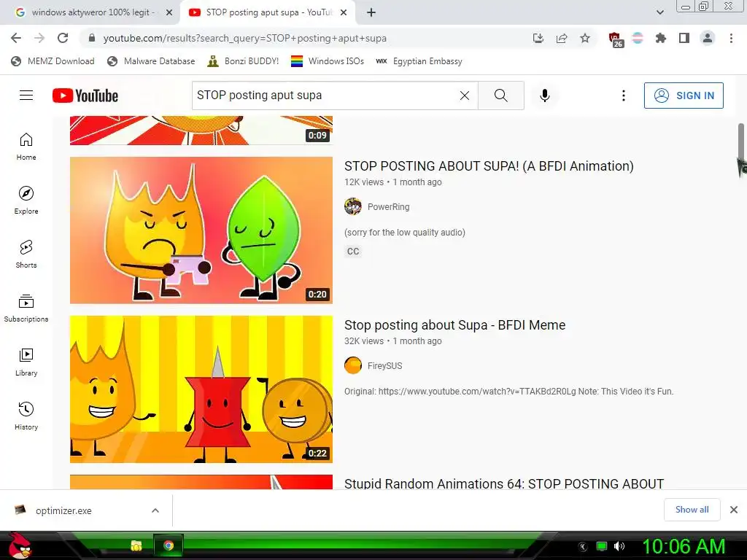Open the Chrome profile avatar

tap(708, 38)
